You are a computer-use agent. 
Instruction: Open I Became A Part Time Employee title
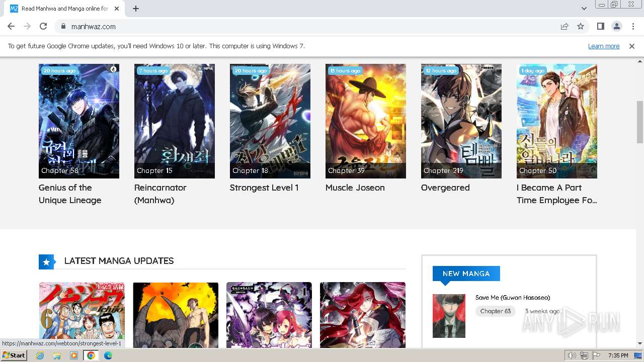557,194
